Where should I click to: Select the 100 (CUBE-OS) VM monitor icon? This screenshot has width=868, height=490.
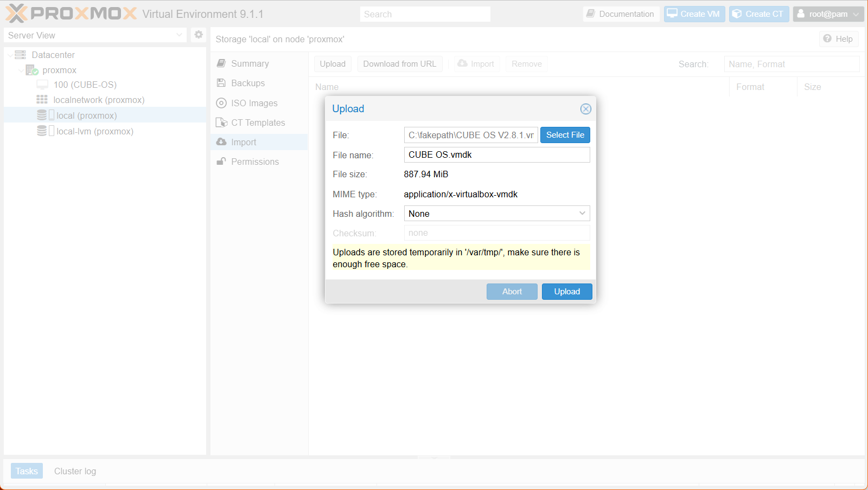point(42,85)
